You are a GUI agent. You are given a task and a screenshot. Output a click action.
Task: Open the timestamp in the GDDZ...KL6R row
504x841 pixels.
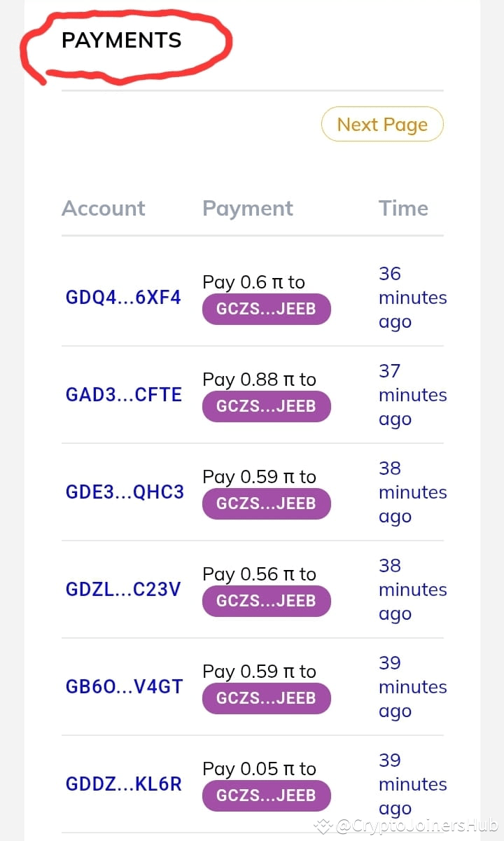tap(412, 784)
